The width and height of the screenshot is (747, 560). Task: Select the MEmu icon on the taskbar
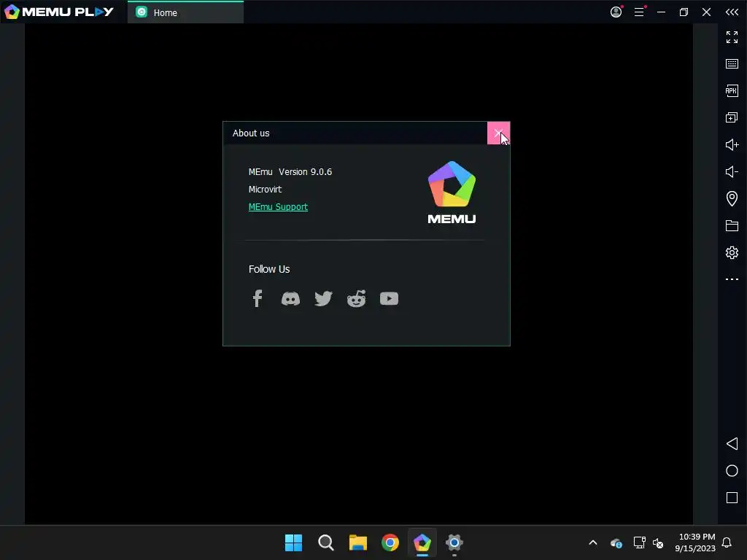click(422, 542)
